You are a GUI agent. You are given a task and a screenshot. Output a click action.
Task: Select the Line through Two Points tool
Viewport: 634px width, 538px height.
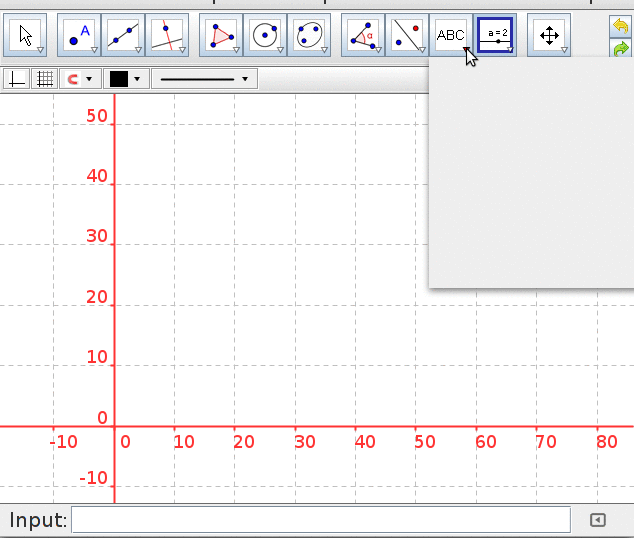123,35
